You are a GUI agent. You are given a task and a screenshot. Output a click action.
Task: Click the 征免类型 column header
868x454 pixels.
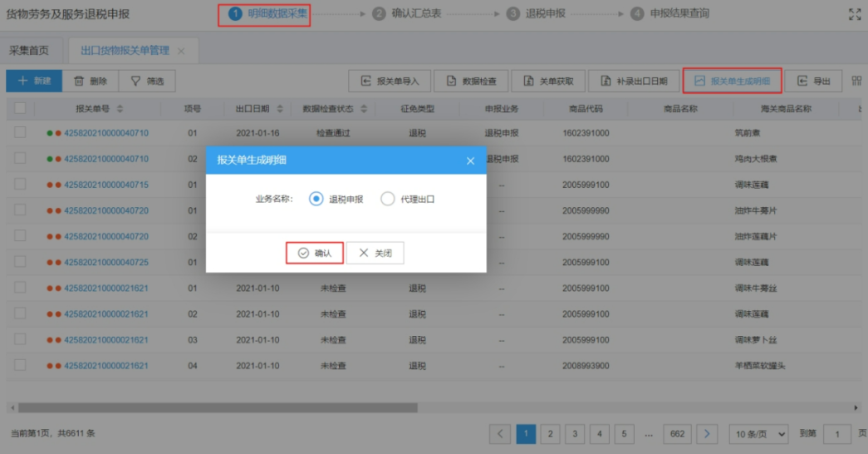tap(418, 109)
